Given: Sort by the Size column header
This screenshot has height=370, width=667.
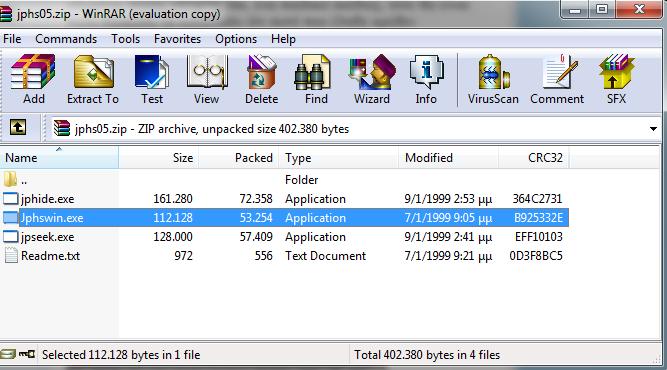Looking at the screenshot, I should (x=159, y=158).
